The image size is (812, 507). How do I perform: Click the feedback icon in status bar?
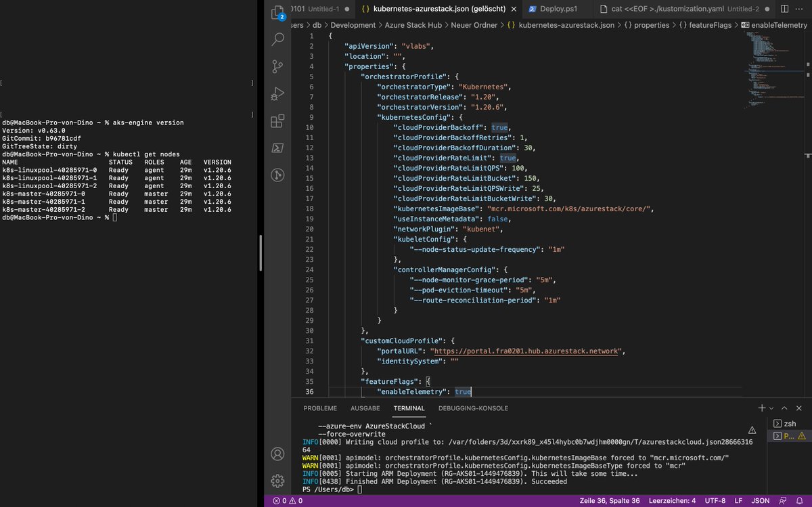783,501
